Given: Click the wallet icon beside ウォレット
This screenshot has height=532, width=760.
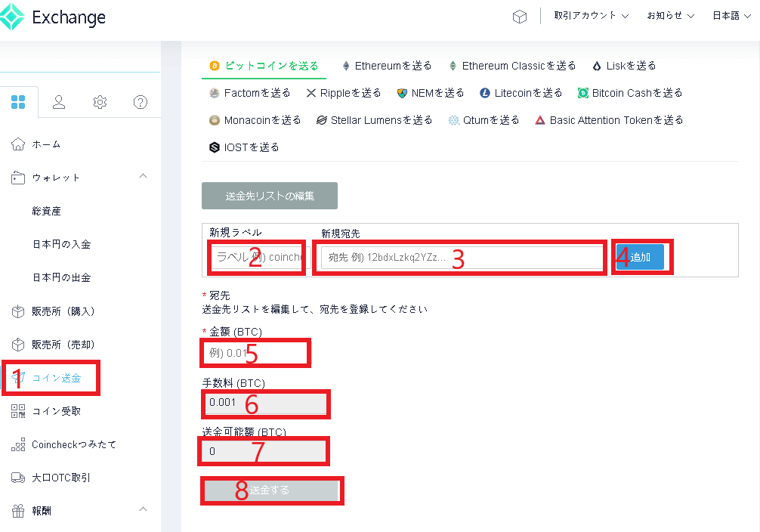Looking at the screenshot, I should pos(18,178).
